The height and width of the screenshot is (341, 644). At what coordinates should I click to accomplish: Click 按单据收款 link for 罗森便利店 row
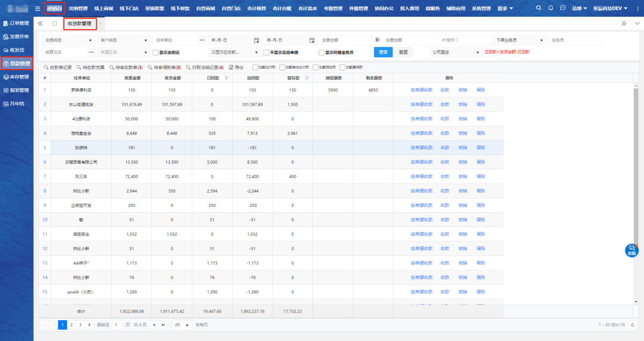point(421,90)
